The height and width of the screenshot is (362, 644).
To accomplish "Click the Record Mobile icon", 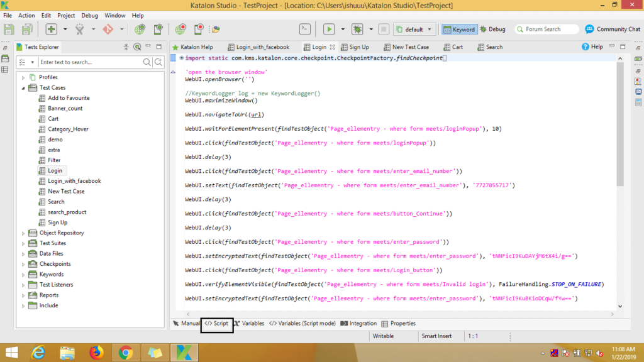I will pyautogui.click(x=199, y=29).
